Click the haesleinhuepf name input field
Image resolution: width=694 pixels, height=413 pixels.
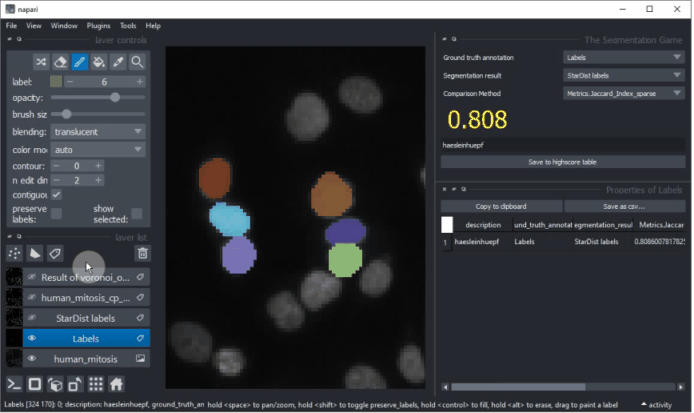[563, 145]
